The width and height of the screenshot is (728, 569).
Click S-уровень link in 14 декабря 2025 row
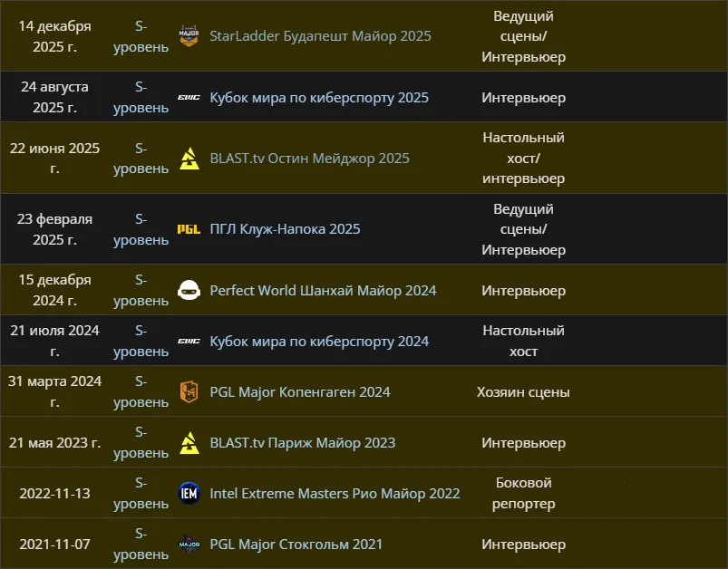coord(141,36)
